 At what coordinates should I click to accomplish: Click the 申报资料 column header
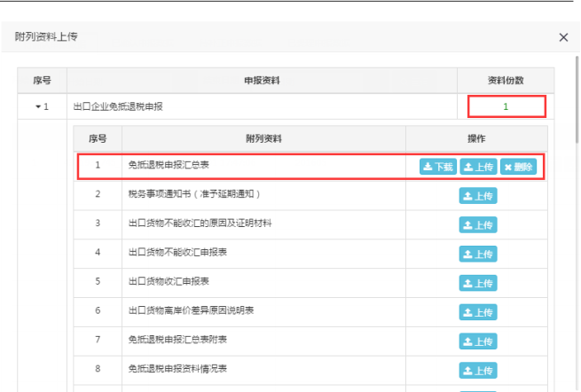click(262, 81)
